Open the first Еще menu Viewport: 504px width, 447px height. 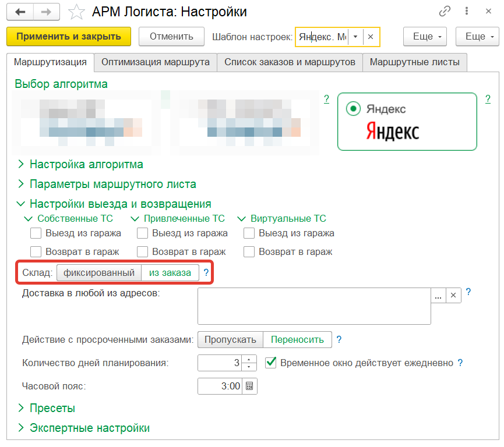coord(425,37)
